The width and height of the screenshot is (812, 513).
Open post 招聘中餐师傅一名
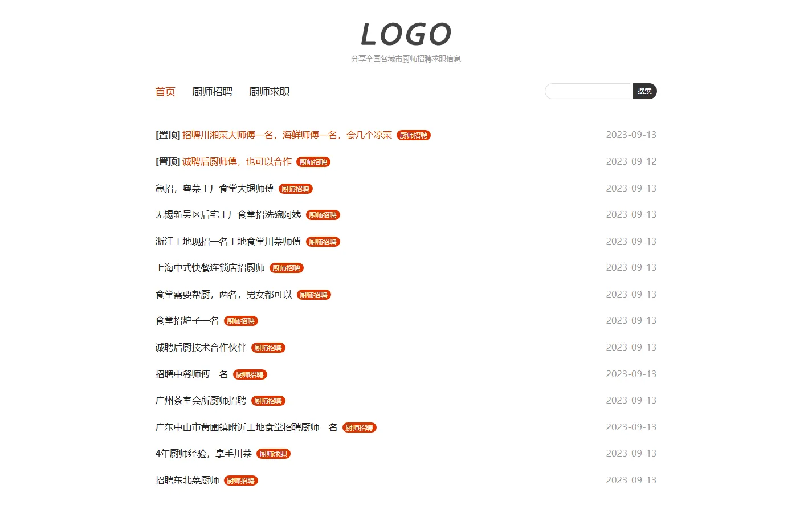(191, 374)
